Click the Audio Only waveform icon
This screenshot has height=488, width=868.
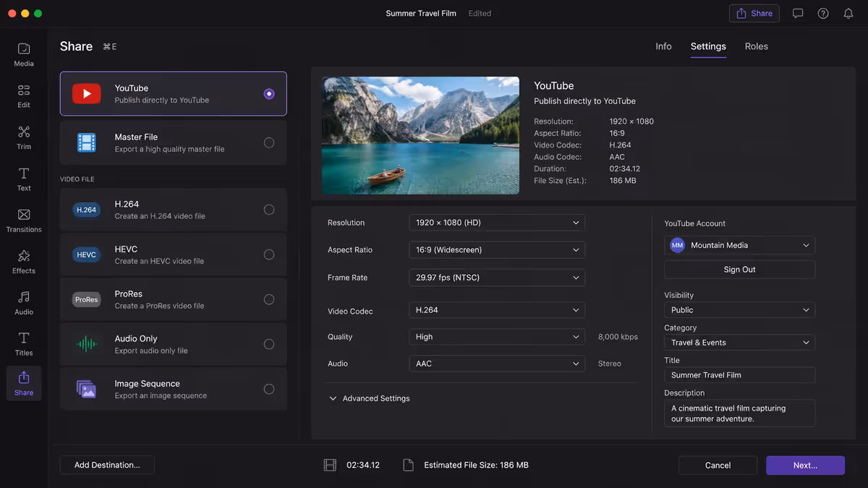[x=86, y=344]
